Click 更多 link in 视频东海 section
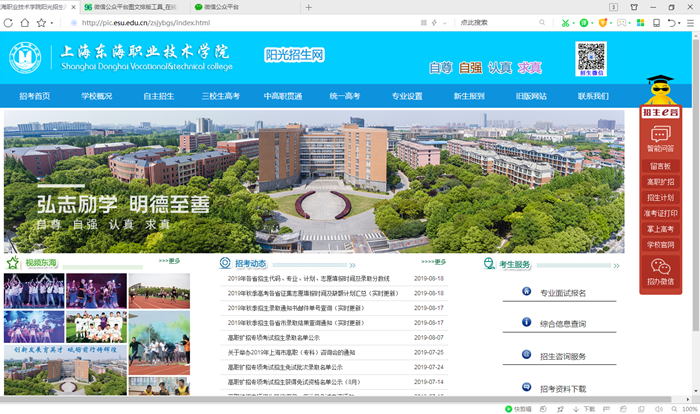The width and height of the screenshot is (700, 414). [x=169, y=261]
